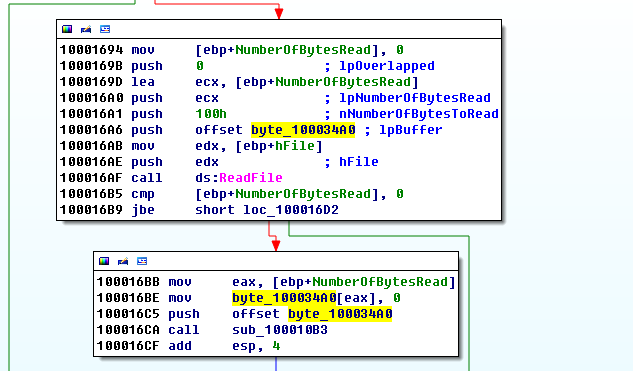Select address 100016AE

coord(91,162)
